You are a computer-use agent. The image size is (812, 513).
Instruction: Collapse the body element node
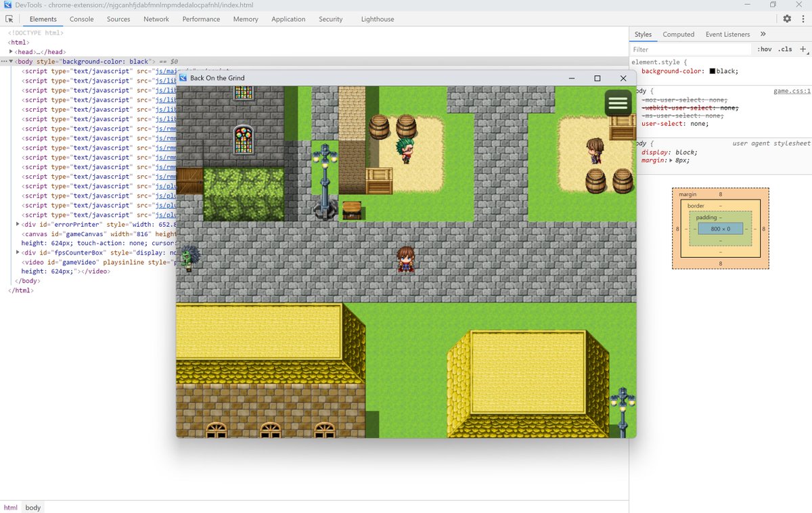[x=11, y=62]
